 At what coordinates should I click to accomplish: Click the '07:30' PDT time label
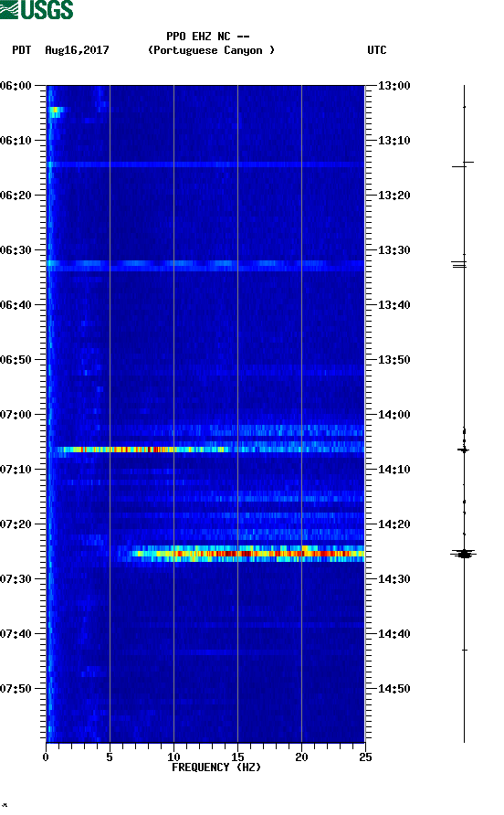tap(16, 579)
